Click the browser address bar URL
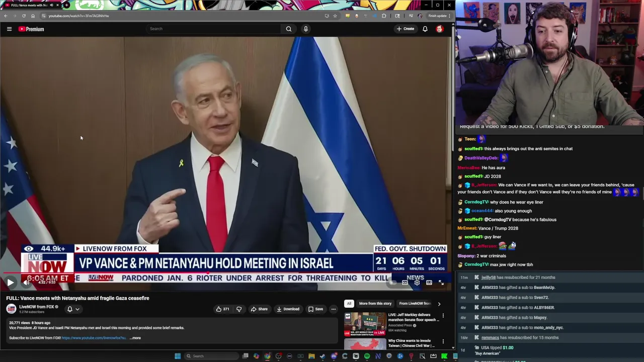644x362 pixels. (x=79, y=16)
